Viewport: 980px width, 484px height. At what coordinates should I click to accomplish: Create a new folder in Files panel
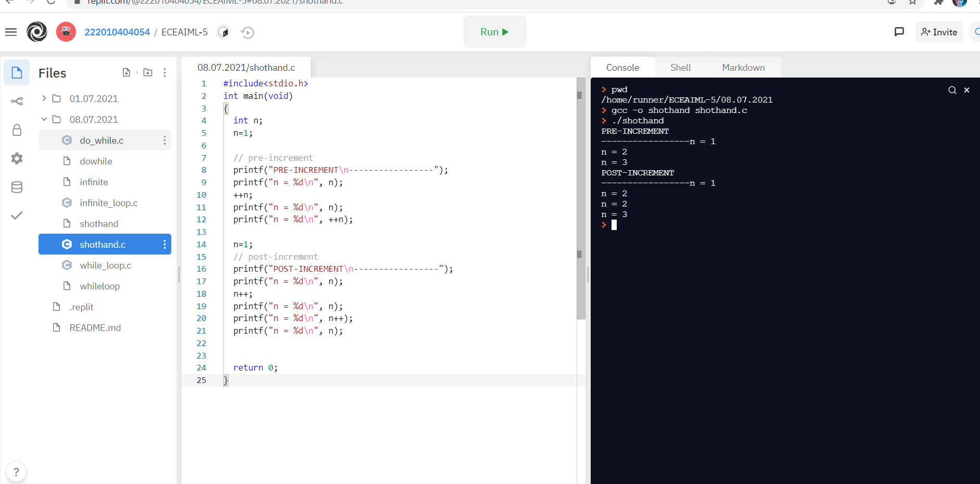pyautogui.click(x=147, y=72)
